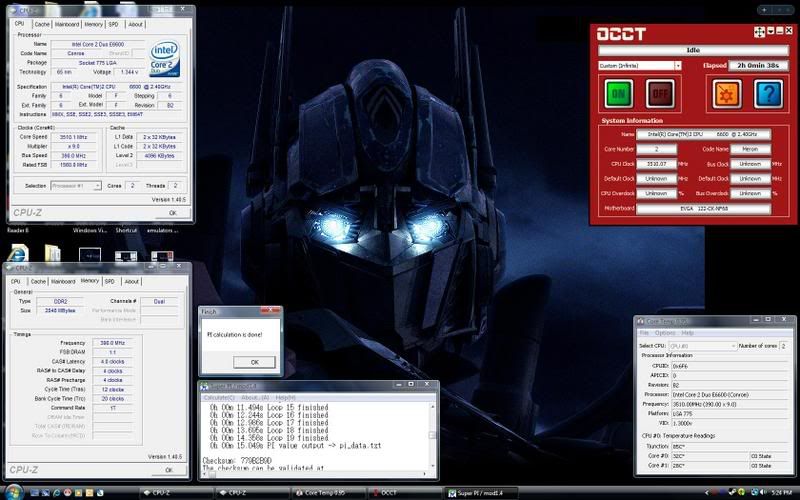Open Core Temp Select CPU dropdown
Viewport: 800px width, 500px height.
703,346
